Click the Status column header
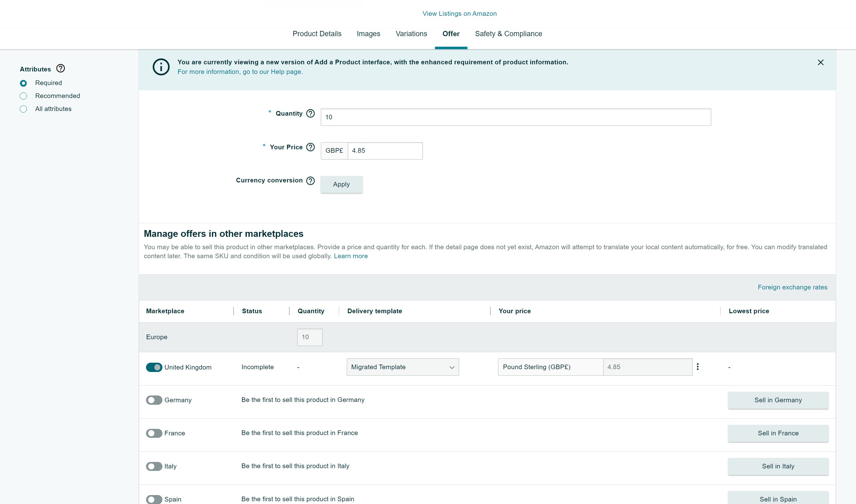This screenshot has height=504, width=856. [252, 311]
